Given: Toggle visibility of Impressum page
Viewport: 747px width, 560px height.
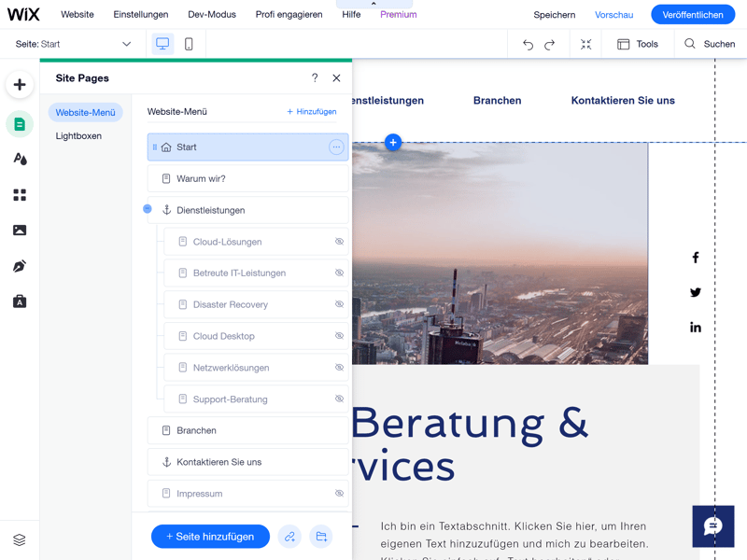Looking at the screenshot, I should pyautogui.click(x=339, y=494).
